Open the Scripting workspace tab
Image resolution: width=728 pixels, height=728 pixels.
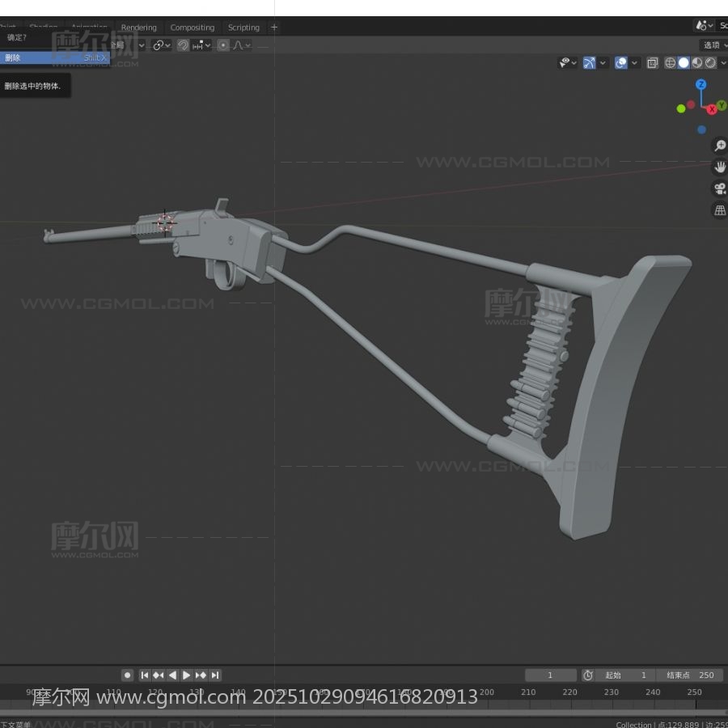(x=243, y=28)
